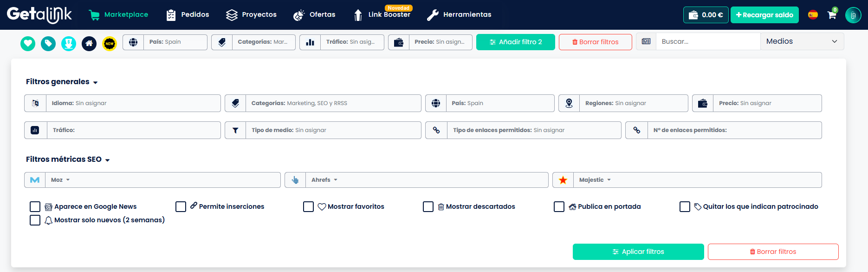Click link icon beside Tipo de enlaces permitidos
The width and height of the screenshot is (868, 272).
[x=436, y=130]
